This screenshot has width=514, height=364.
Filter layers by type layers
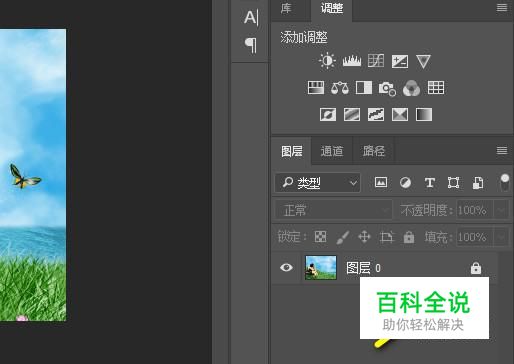coord(430,183)
